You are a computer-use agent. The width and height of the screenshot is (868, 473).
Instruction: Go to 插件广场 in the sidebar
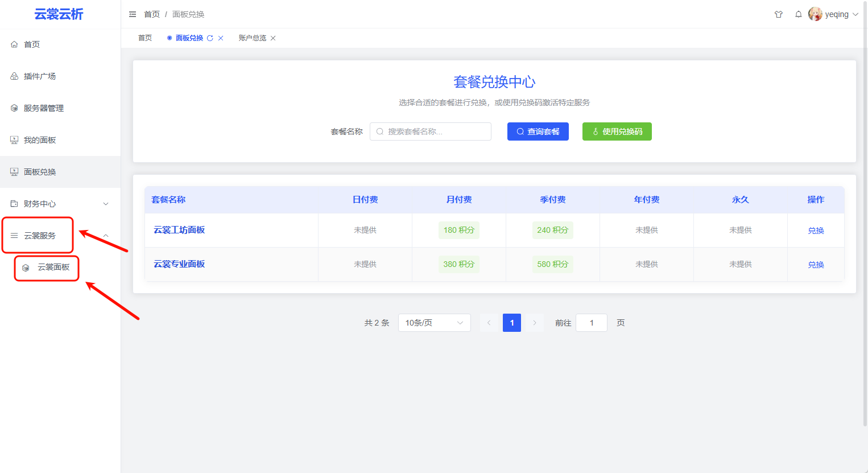click(40, 76)
